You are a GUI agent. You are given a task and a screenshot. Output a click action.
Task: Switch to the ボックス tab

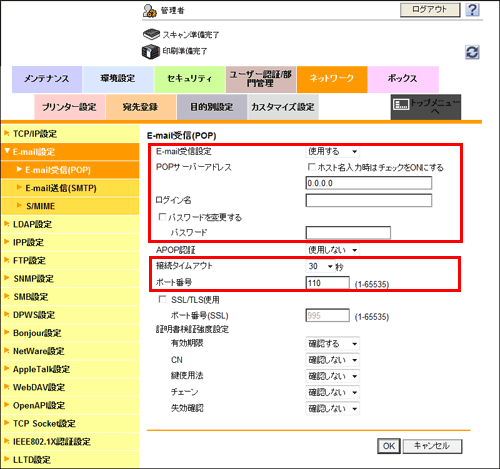pyautogui.click(x=403, y=79)
